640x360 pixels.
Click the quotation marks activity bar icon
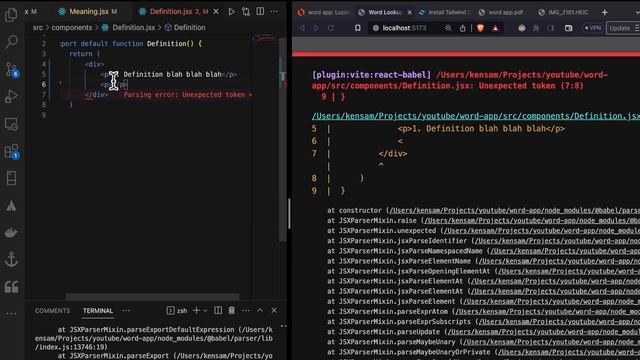tap(11, 287)
